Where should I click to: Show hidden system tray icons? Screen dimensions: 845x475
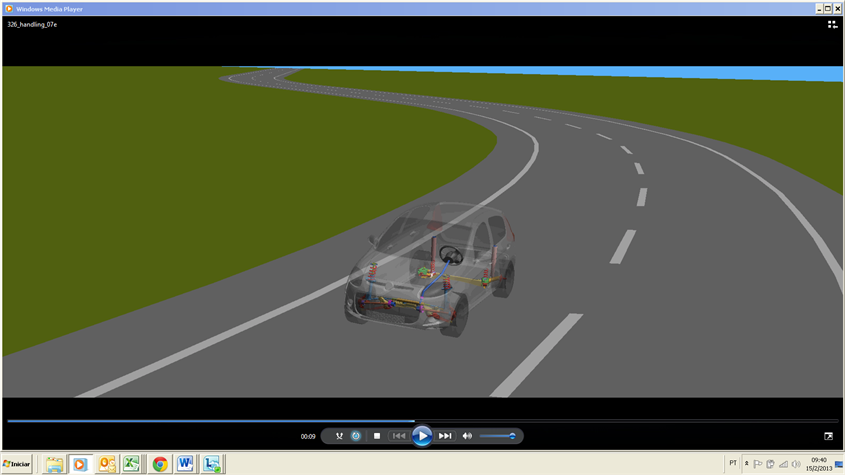click(x=746, y=464)
